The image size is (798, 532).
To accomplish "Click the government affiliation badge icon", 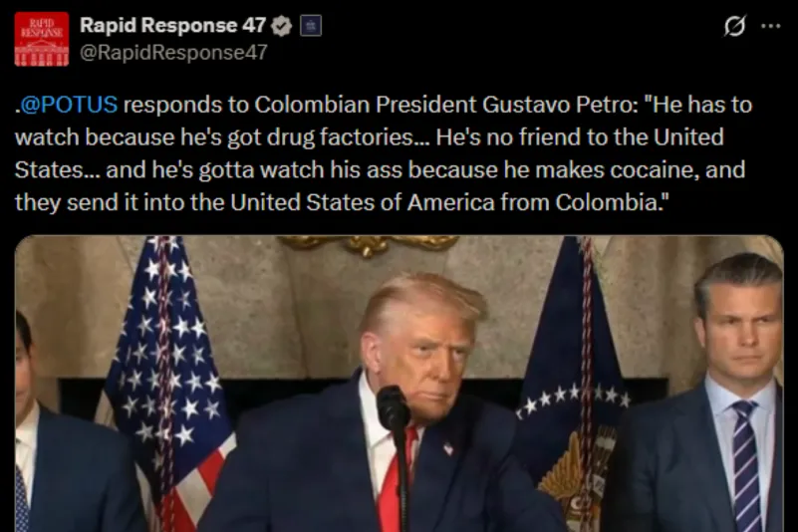I will [x=311, y=26].
